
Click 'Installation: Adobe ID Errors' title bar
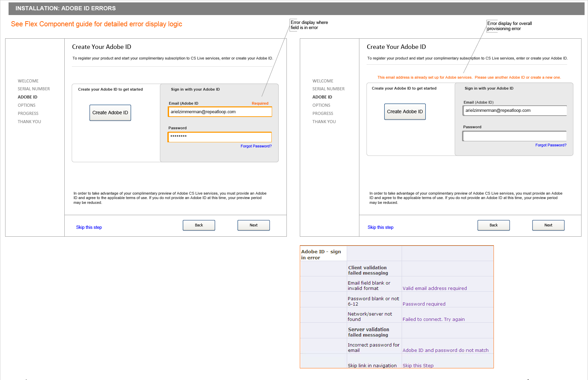pyautogui.click(x=296, y=9)
